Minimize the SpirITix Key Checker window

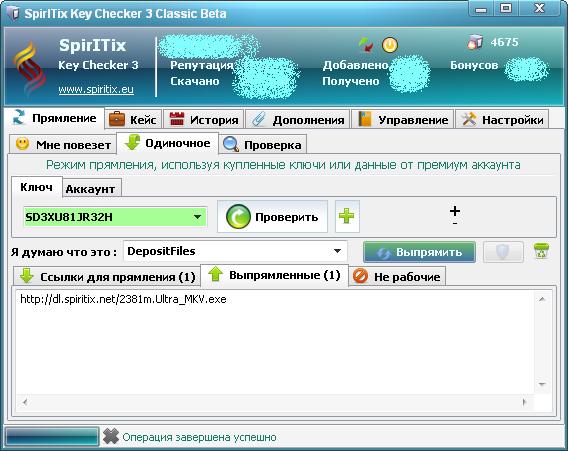click(x=480, y=9)
